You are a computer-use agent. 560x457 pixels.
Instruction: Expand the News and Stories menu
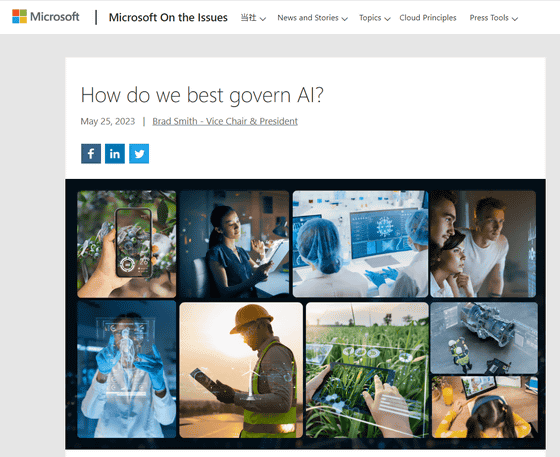coord(312,18)
